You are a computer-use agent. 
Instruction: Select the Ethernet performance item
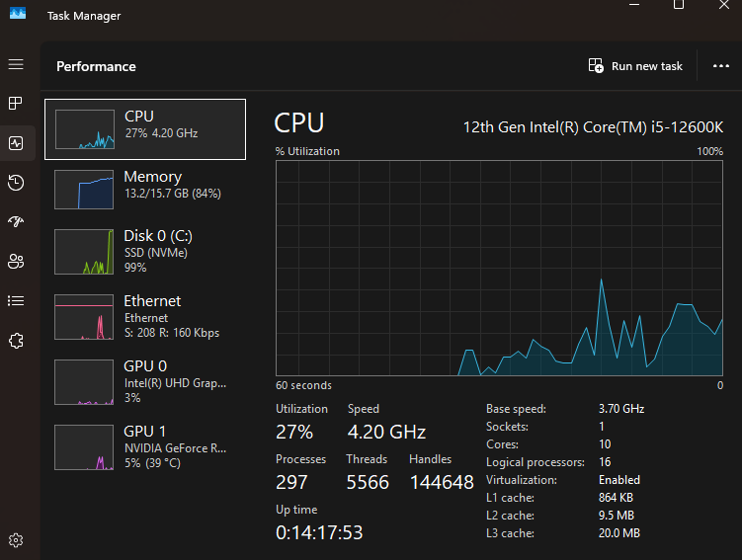point(145,316)
